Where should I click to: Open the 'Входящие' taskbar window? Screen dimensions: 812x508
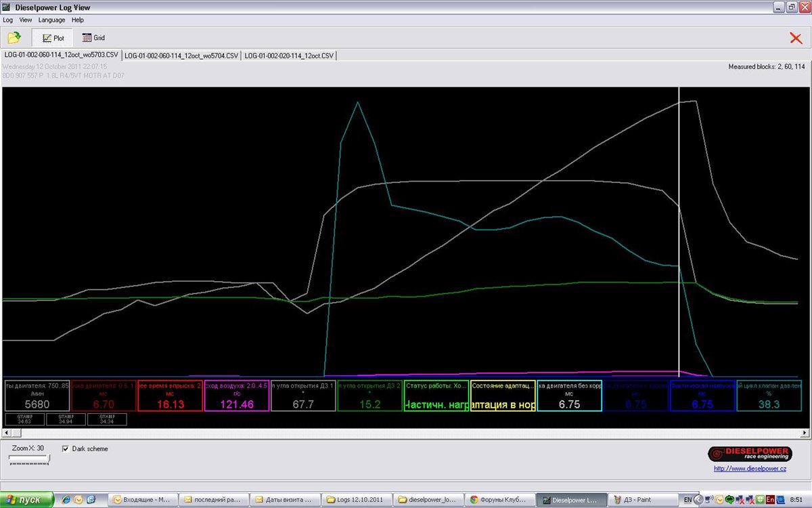(141, 500)
